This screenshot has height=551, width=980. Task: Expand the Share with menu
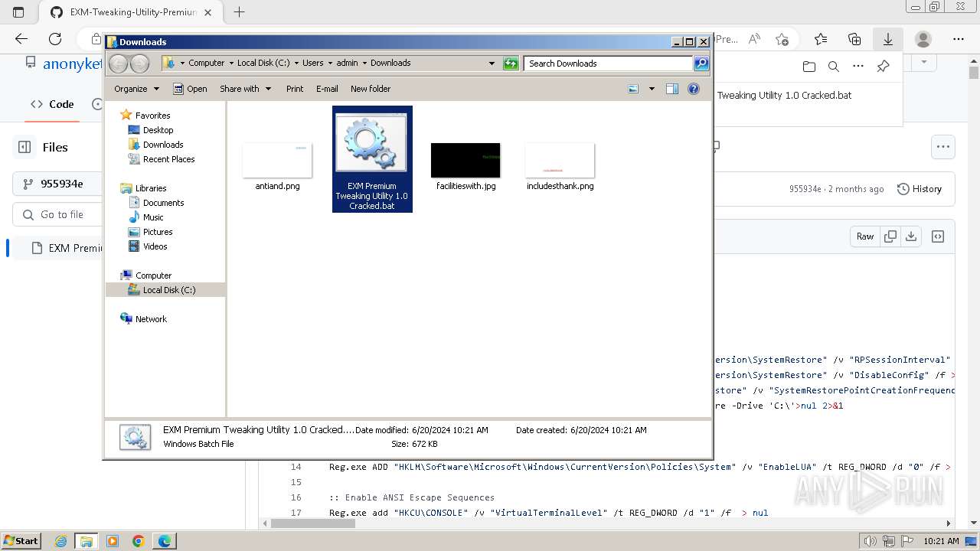tap(245, 89)
